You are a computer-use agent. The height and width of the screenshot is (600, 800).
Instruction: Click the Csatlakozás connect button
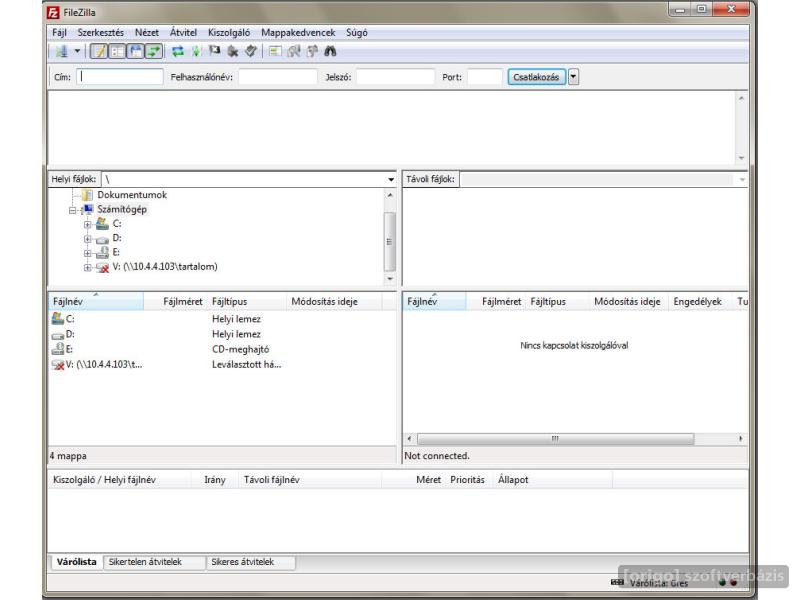click(x=536, y=77)
